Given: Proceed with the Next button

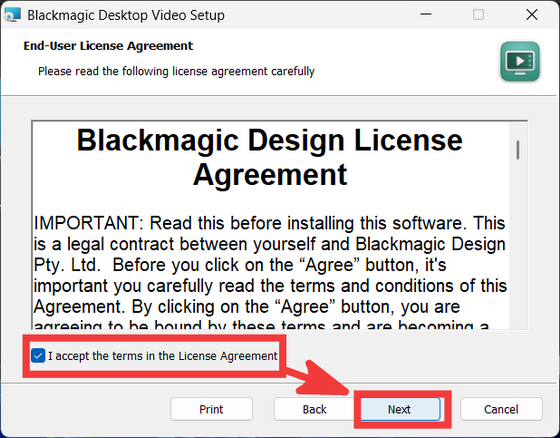Looking at the screenshot, I should pyautogui.click(x=400, y=409).
